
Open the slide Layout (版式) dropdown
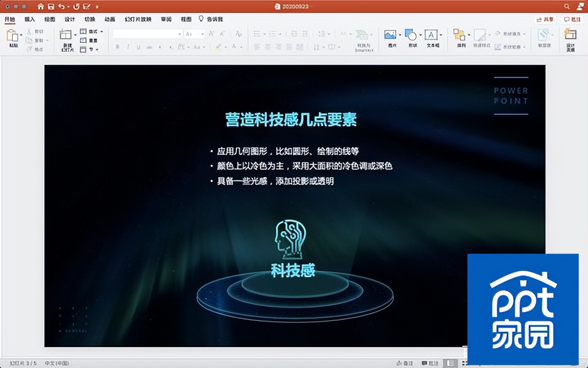pos(91,31)
